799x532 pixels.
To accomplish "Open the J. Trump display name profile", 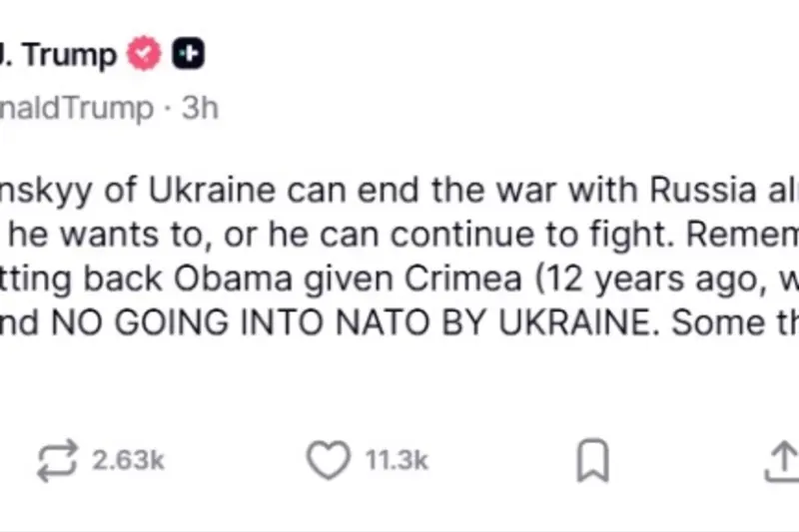I will tap(58, 54).
